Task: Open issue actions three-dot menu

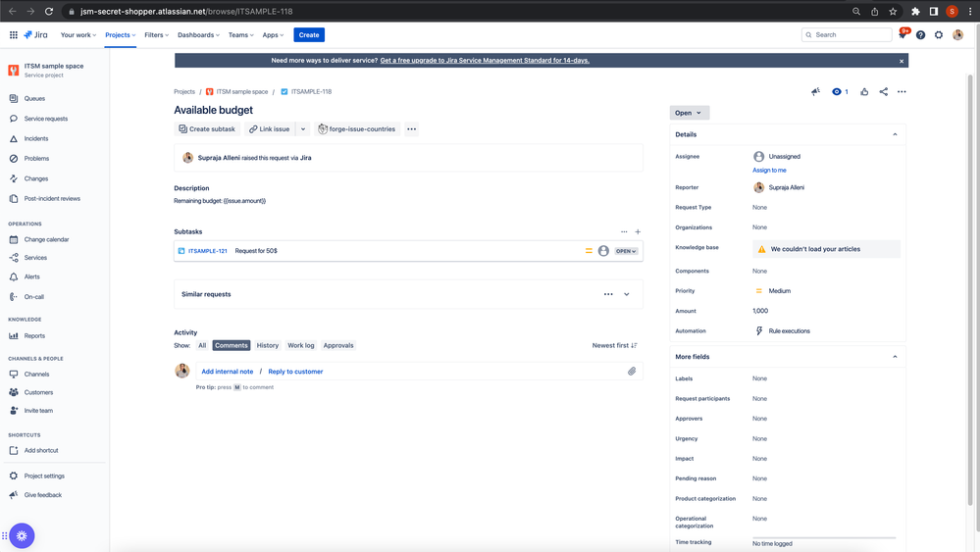Action: [902, 92]
